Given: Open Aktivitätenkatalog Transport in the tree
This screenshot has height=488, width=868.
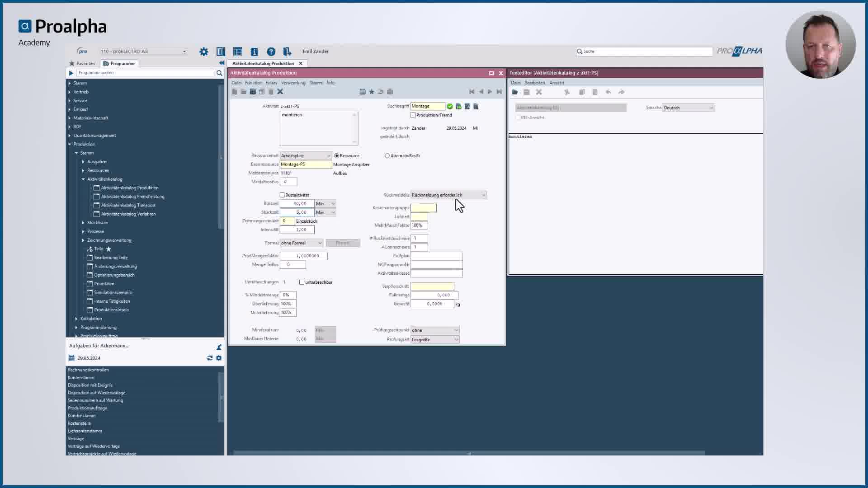Looking at the screenshot, I should [x=128, y=205].
